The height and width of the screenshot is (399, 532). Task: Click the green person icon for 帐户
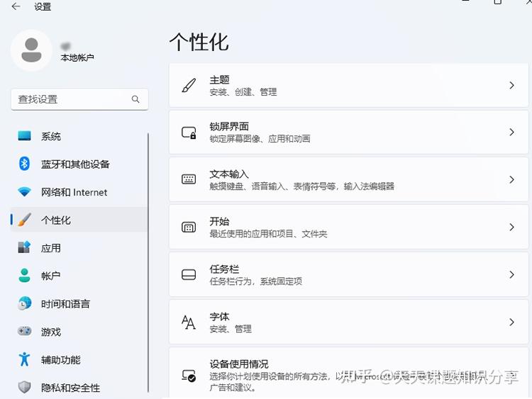click(24, 275)
